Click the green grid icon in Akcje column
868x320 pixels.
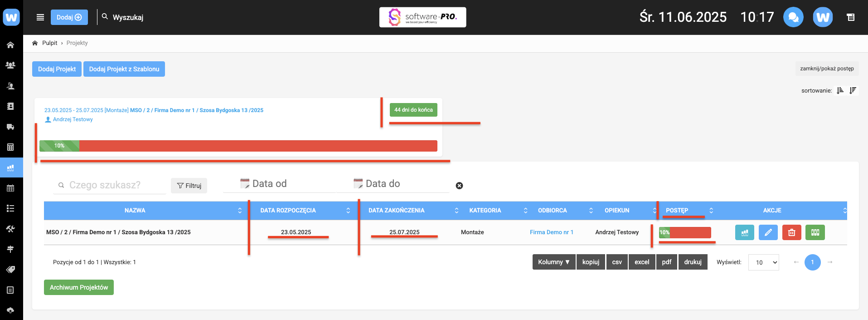pyautogui.click(x=815, y=232)
